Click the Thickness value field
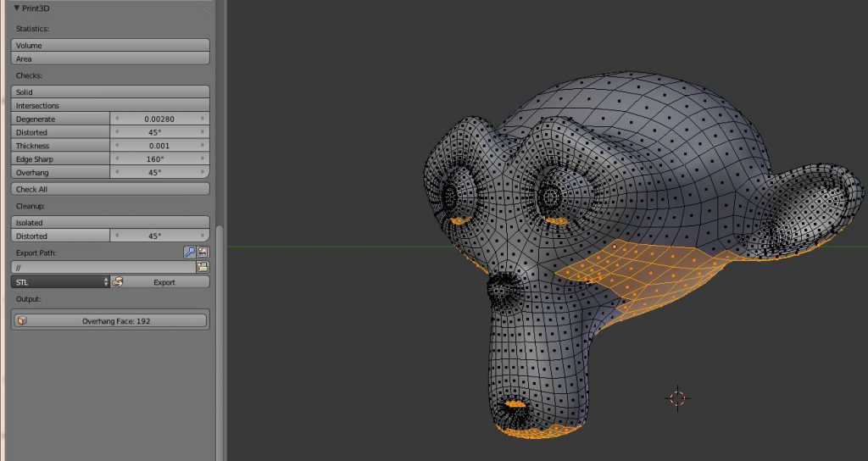The image size is (868, 461). click(x=159, y=146)
